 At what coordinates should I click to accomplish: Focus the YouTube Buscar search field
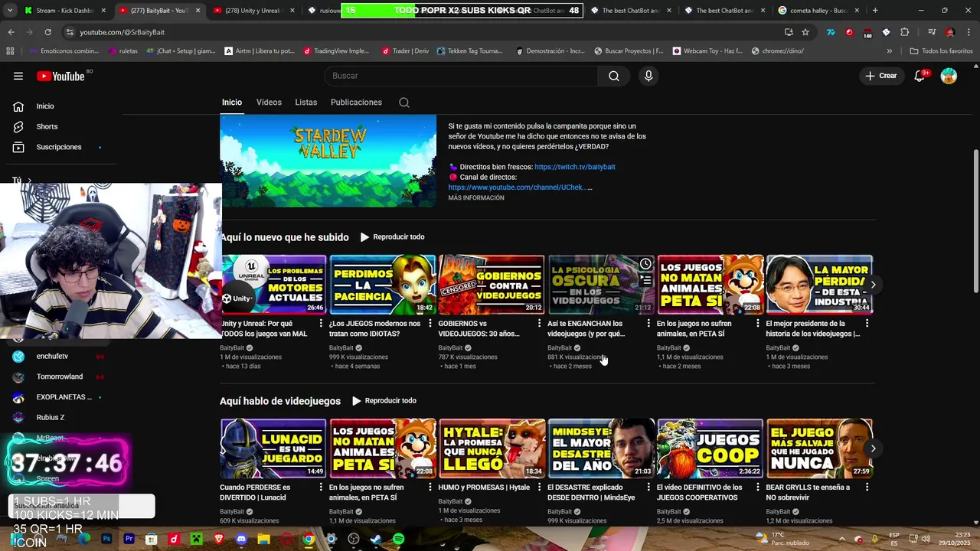pyautogui.click(x=461, y=76)
